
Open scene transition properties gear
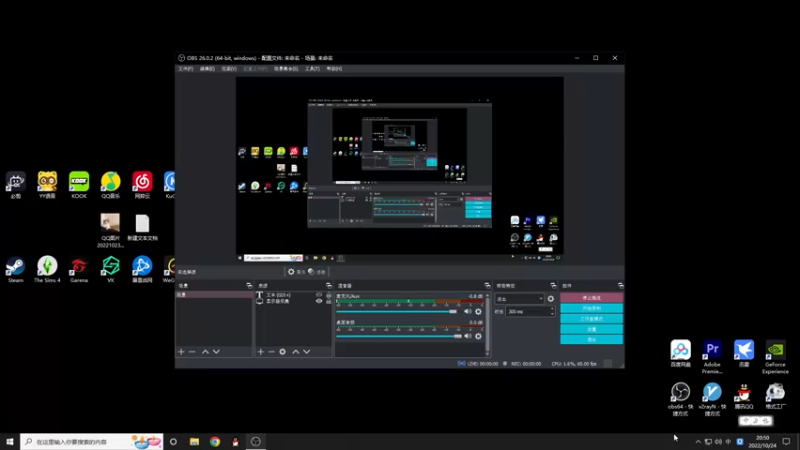(551, 298)
